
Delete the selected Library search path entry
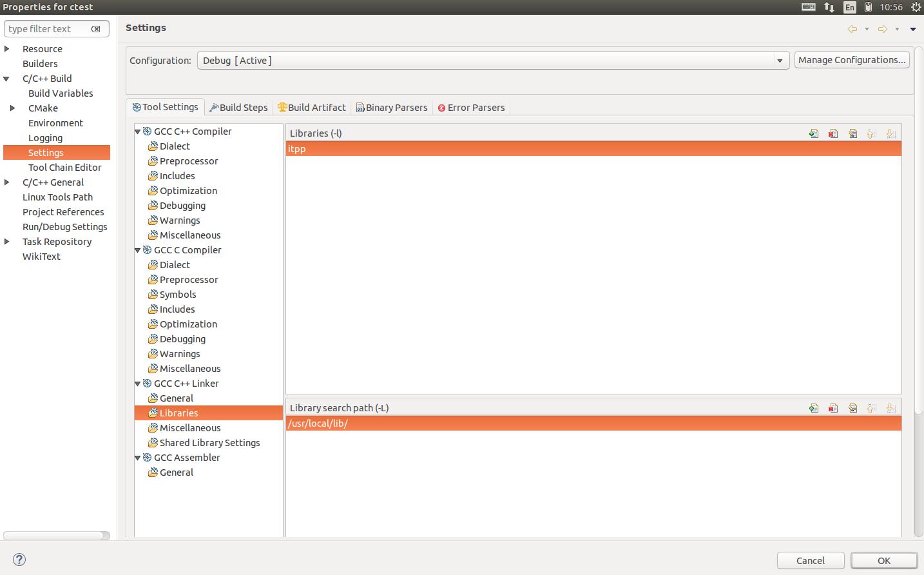833,408
